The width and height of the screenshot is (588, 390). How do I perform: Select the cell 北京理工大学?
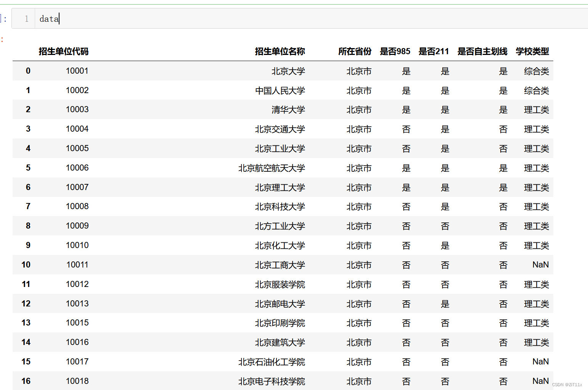[x=280, y=188]
